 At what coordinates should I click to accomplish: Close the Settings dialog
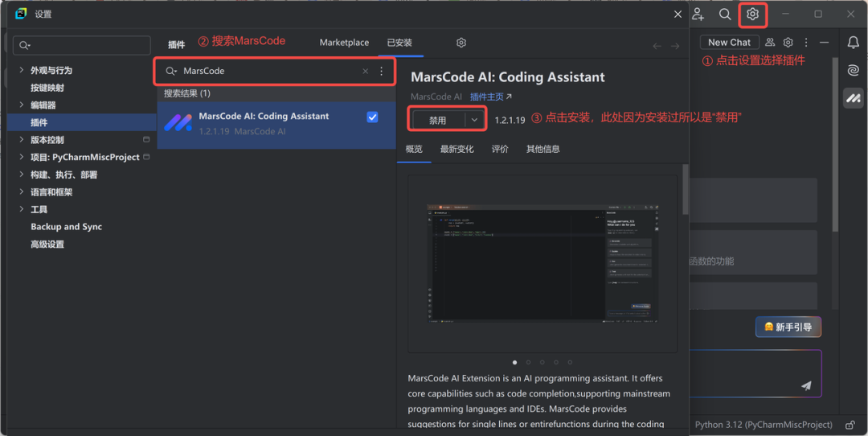(x=678, y=14)
